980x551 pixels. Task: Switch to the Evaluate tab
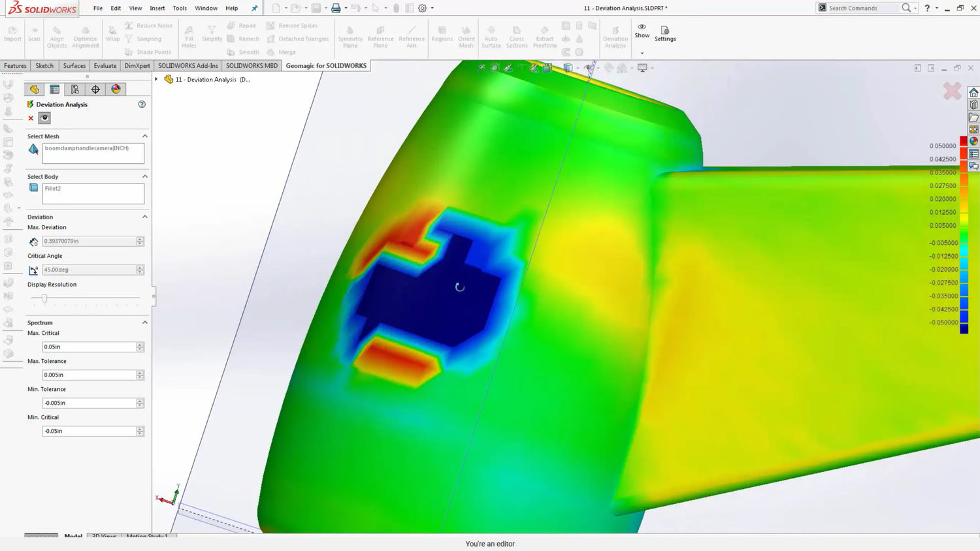[x=105, y=66]
